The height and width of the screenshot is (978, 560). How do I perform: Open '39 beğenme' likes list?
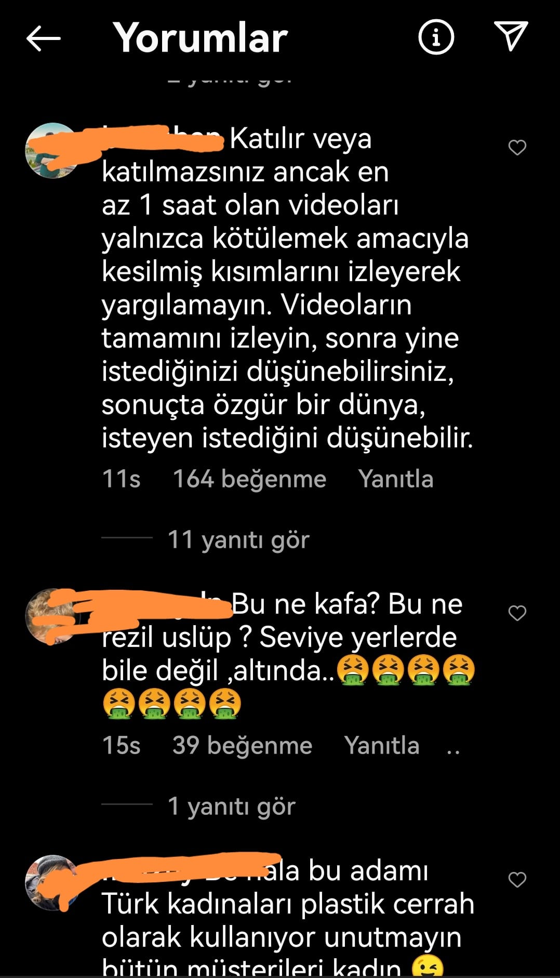tap(243, 745)
